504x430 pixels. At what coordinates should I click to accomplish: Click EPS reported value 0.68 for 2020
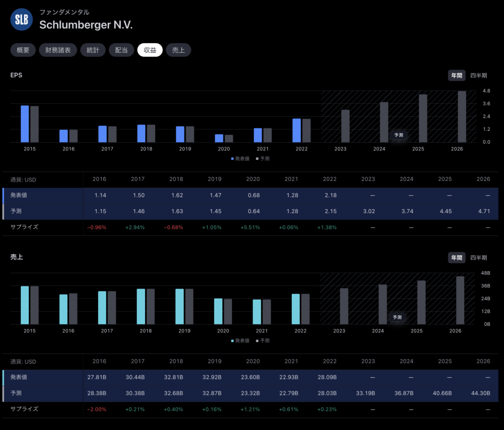253,195
